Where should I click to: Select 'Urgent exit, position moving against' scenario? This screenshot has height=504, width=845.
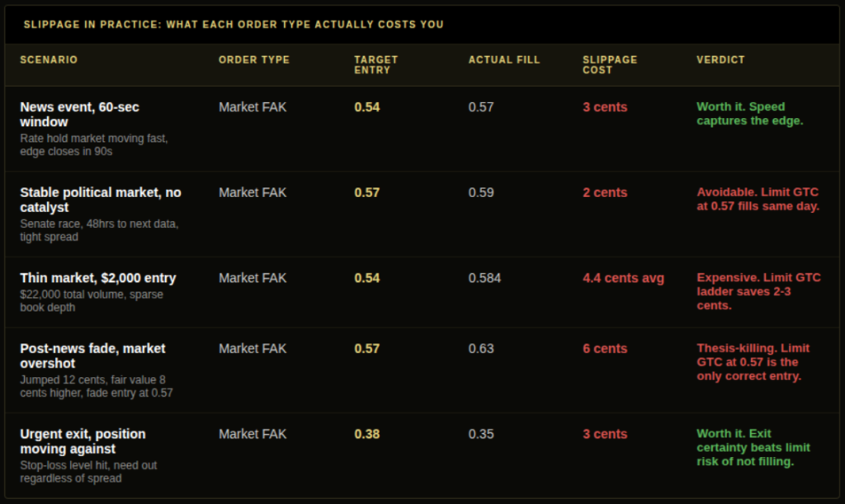point(83,441)
